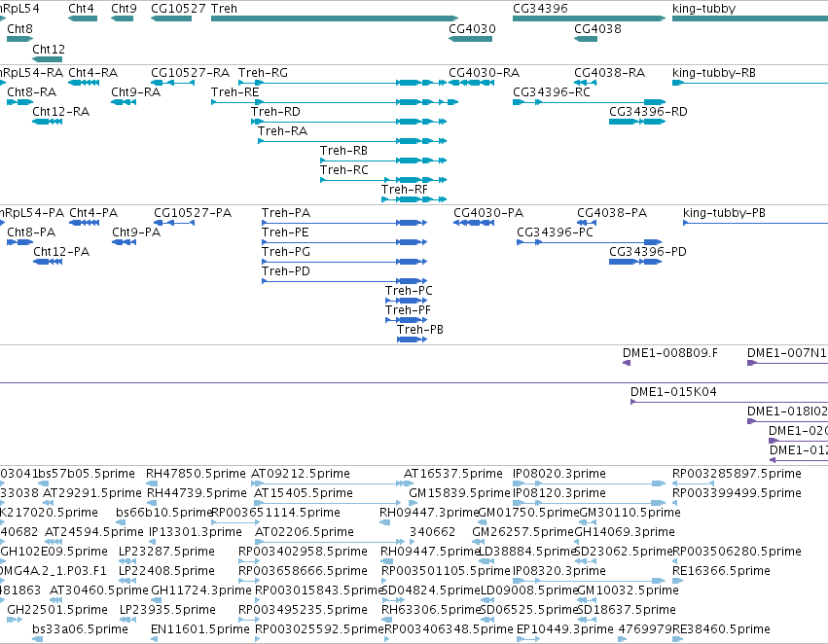Click the AT02206.5prime EST label
This screenshot has height=644, width=828.
pyautogui.click(x=305, y=532)
